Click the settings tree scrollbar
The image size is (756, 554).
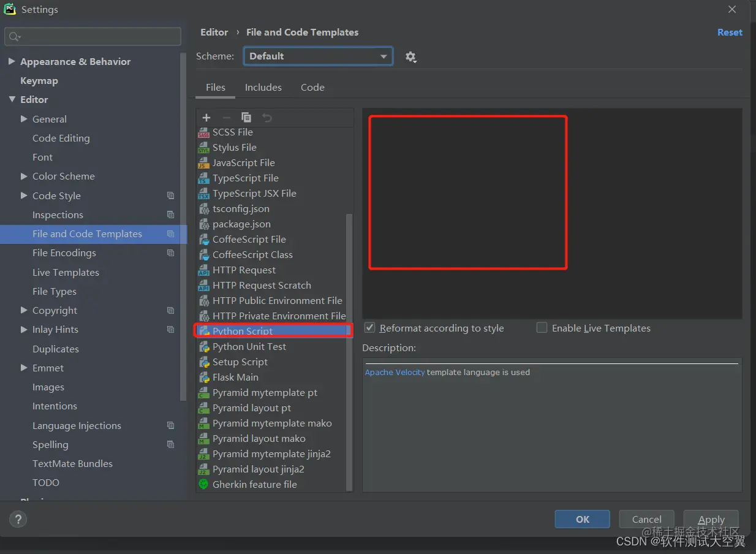[x=183, y=227]
